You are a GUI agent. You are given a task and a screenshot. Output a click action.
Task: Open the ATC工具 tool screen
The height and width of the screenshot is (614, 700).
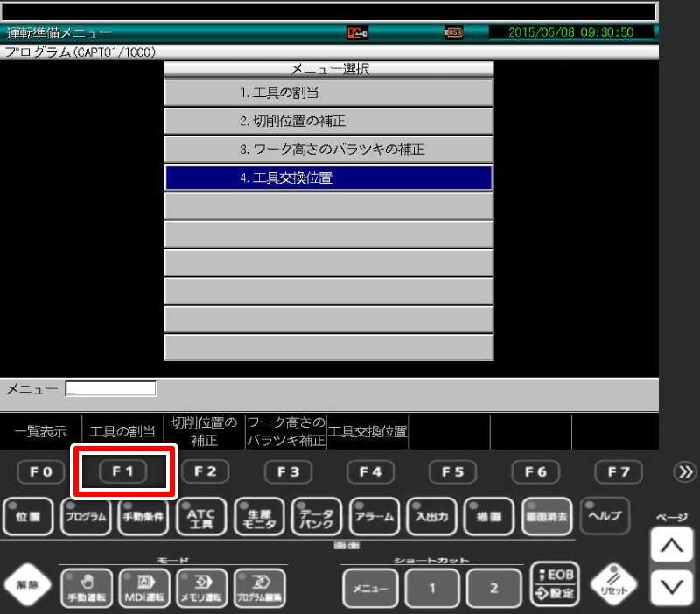tap(199, 515)
